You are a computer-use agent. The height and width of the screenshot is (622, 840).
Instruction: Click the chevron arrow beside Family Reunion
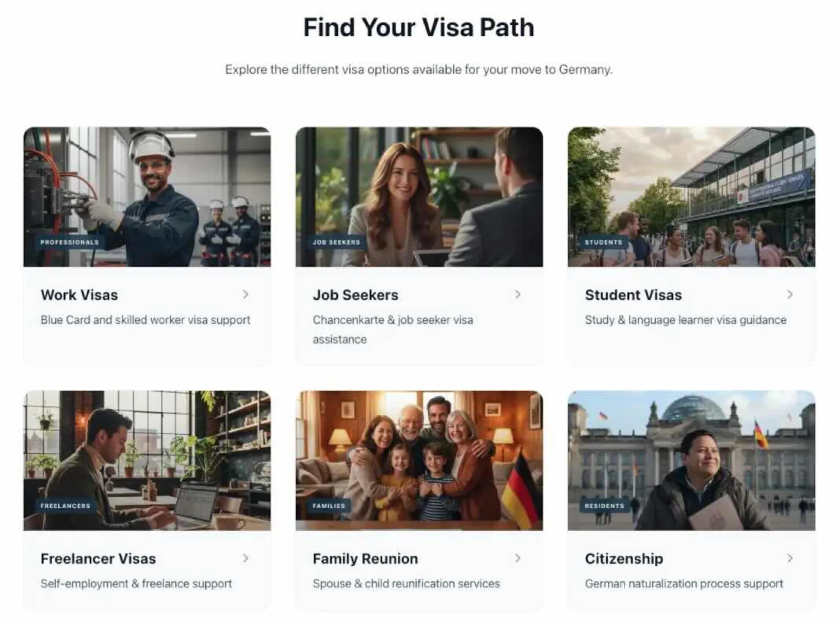[518, 558]
